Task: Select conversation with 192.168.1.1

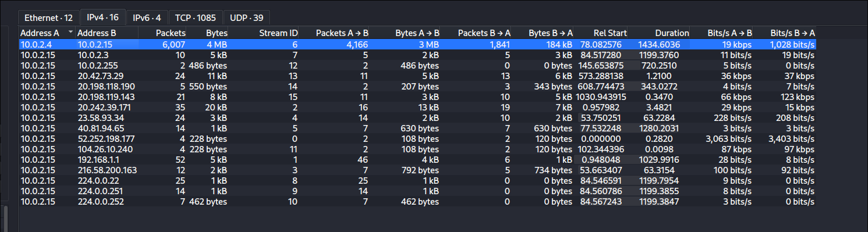Action: tap(417, 159)
